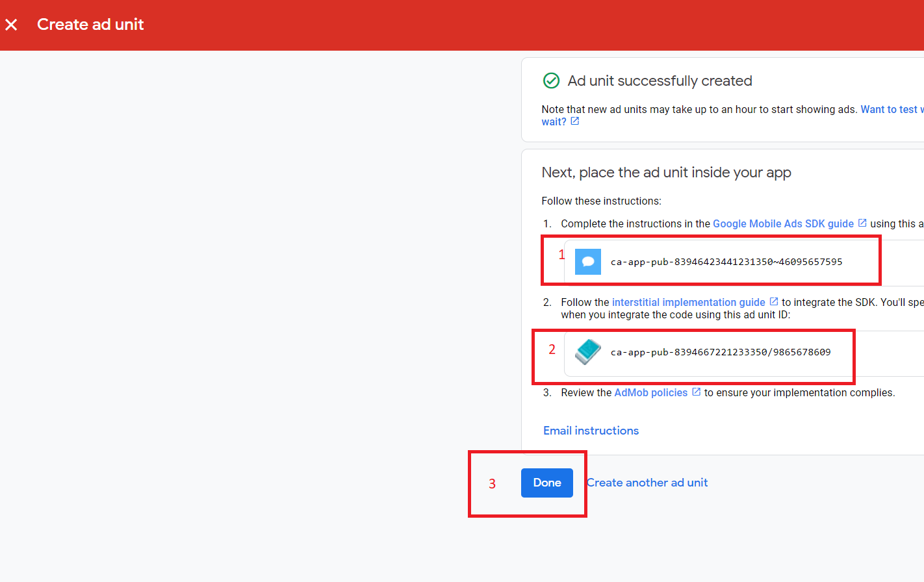Click the green success checkmark icon
Viewport: 924px width, 582px height.
[551, 81]
